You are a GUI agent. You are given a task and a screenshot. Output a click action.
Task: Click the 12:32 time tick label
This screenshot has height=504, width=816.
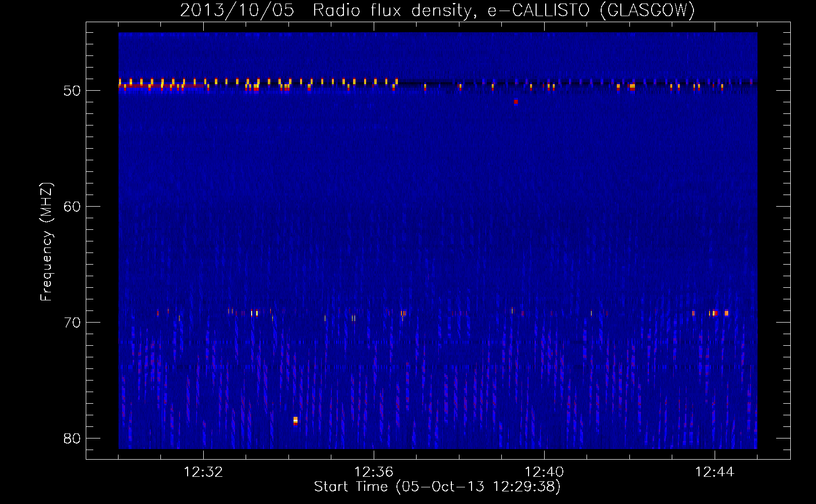point(203,472)
